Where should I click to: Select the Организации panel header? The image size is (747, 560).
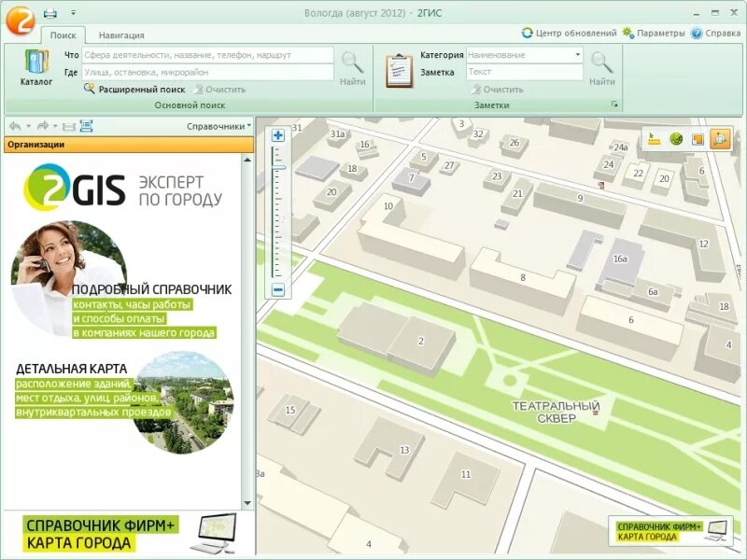(129, 145)
